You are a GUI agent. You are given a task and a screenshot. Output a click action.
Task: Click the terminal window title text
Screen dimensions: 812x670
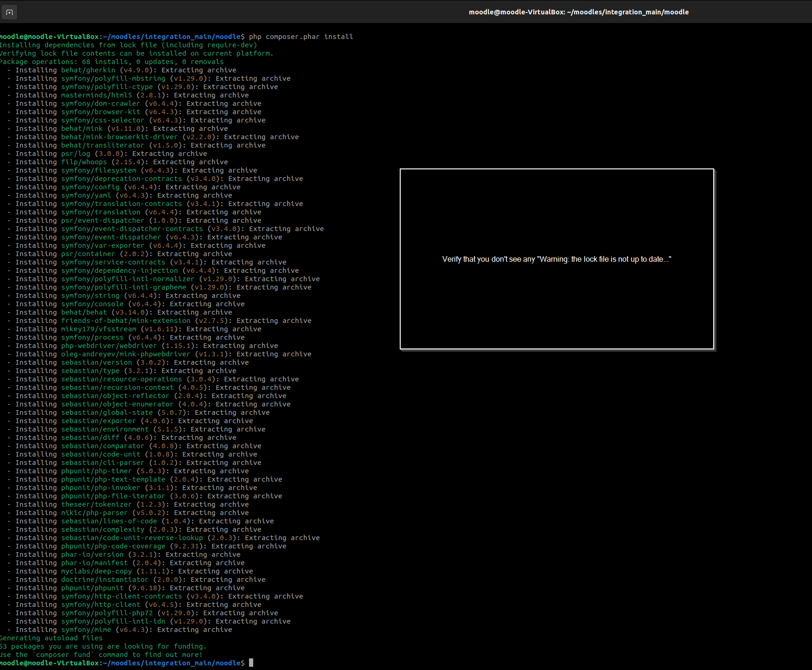(579, 12)
